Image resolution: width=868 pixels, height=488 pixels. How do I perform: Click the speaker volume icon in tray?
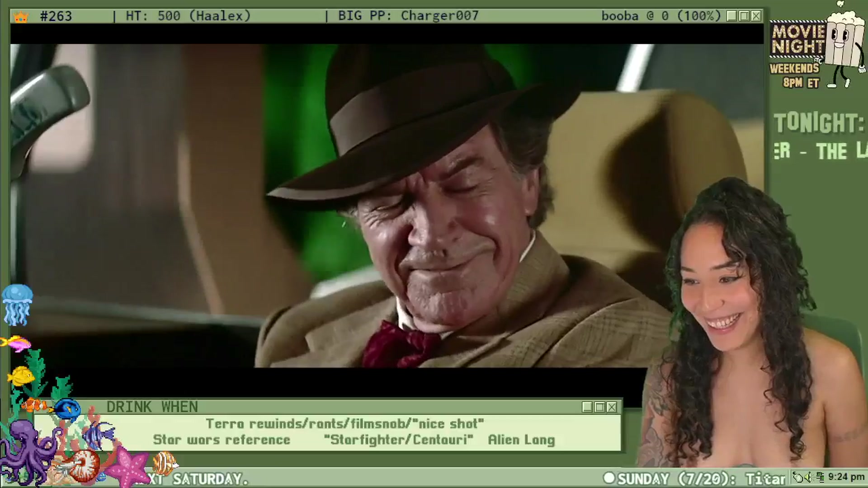[x=808, y=477]
